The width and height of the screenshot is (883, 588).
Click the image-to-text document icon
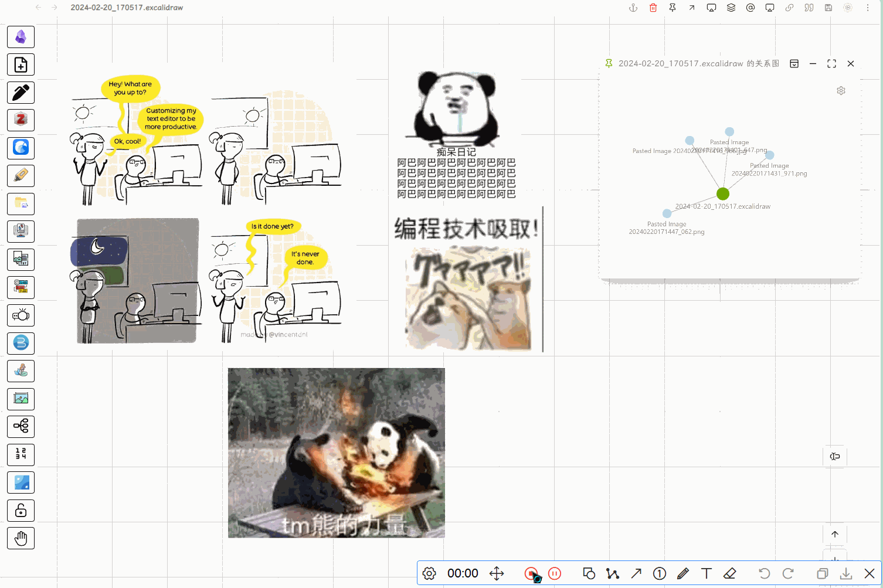pyautogui.click(x=21, y=260)
